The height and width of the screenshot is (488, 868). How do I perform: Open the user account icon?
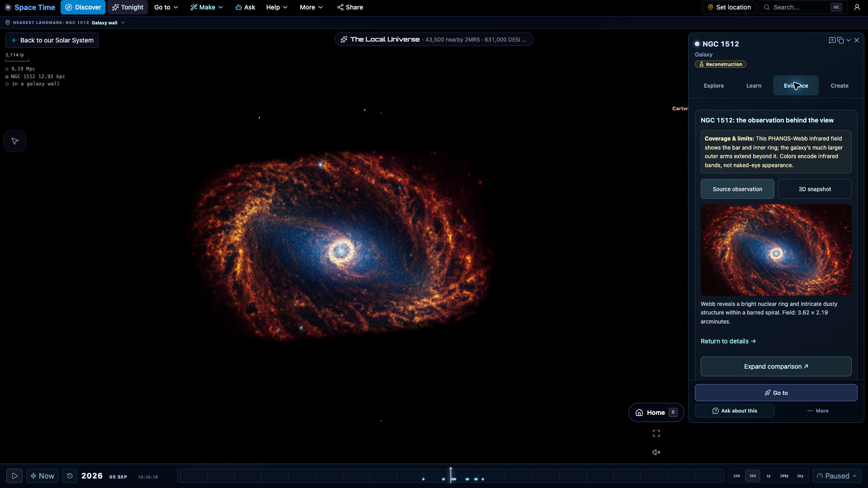tap(857, 7)
